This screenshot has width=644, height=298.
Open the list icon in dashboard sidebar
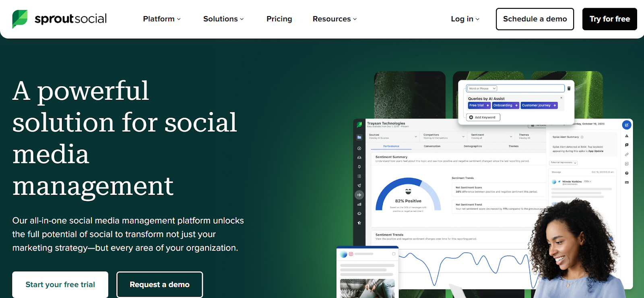(359, 176)
